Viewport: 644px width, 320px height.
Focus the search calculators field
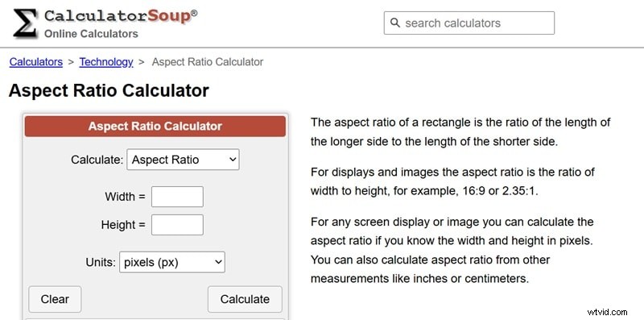click(469, 23)
